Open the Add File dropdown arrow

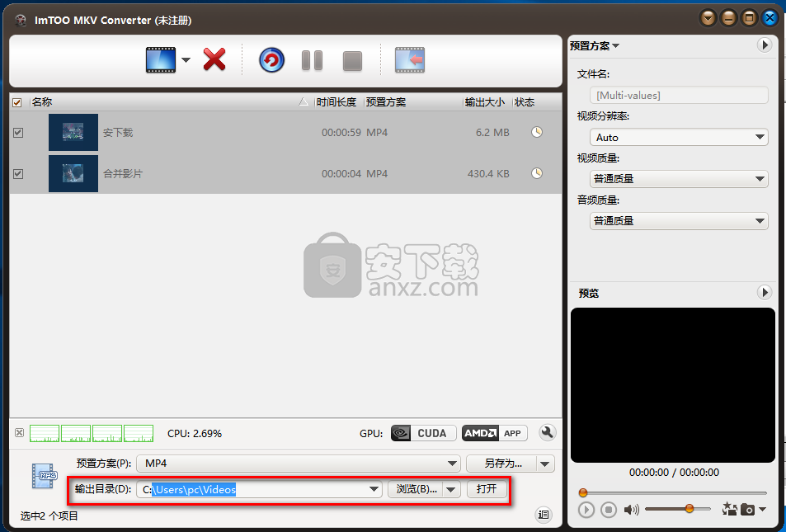click(186, 60)
